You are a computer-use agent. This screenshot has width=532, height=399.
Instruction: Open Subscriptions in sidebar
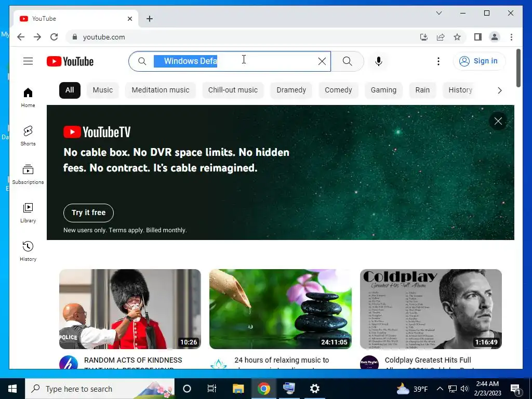point(28,175)
